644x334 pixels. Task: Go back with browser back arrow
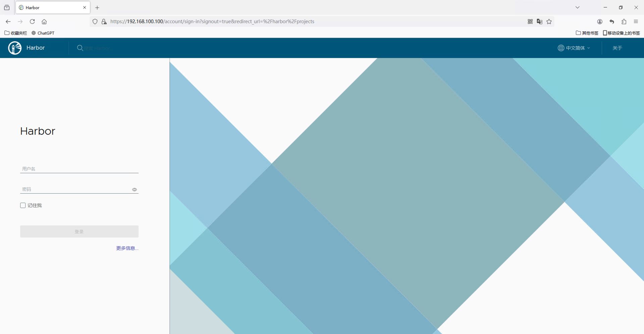coord(8,21)
